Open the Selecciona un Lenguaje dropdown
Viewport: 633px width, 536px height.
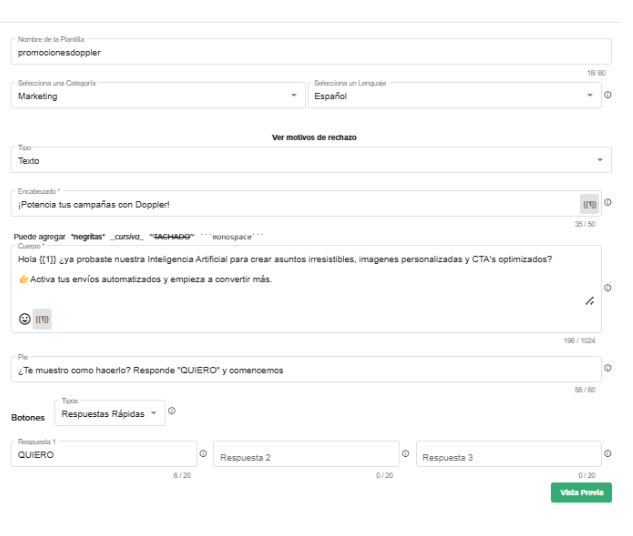pyautogui.click(x=450, y=96)
